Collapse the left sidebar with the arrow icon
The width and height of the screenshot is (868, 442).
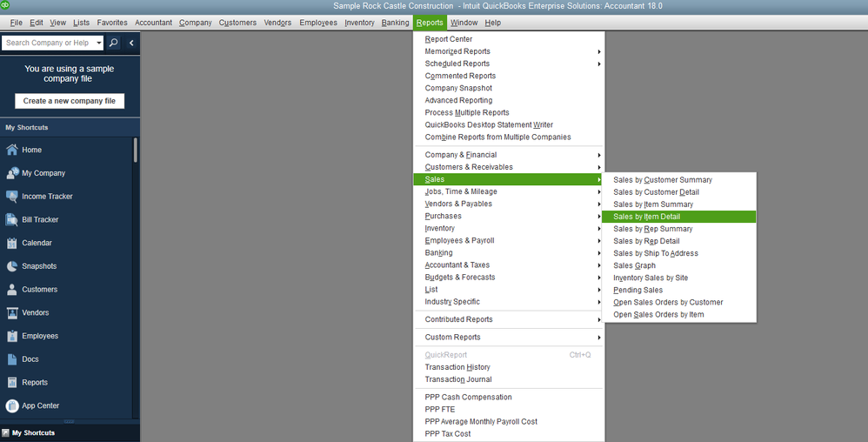click(x=131, y=43)
